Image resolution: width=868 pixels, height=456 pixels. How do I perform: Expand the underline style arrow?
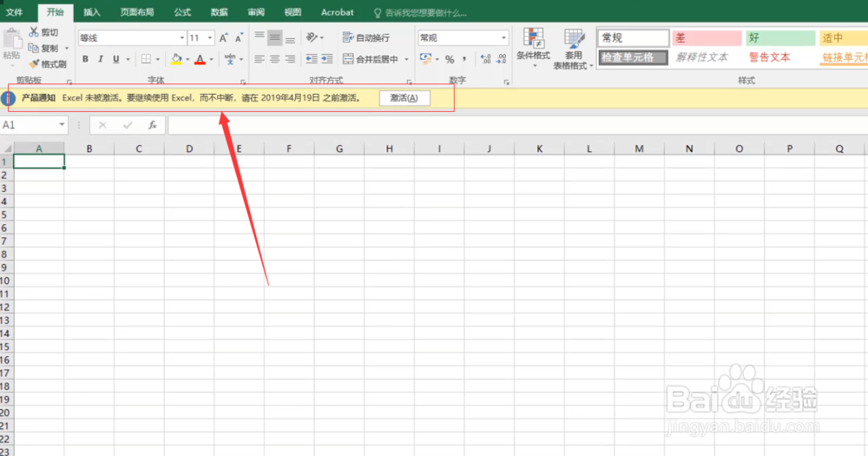(x=128, y=59)
